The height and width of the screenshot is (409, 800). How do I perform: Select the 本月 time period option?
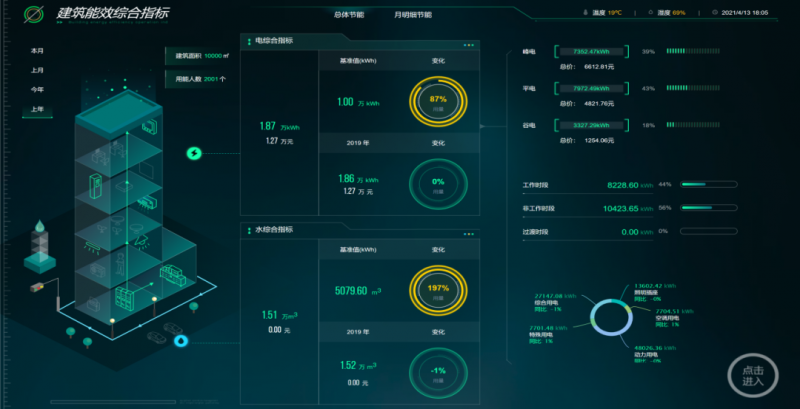pos(37,50)
